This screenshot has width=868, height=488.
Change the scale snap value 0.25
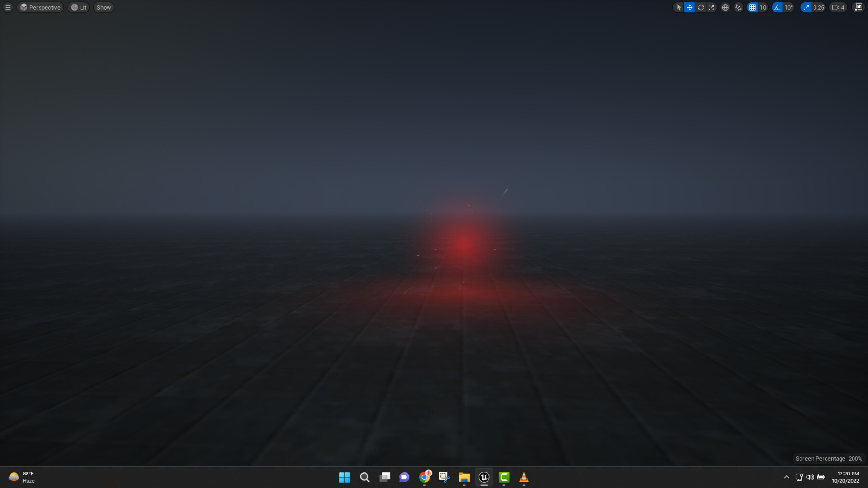[x=818, y=7]
